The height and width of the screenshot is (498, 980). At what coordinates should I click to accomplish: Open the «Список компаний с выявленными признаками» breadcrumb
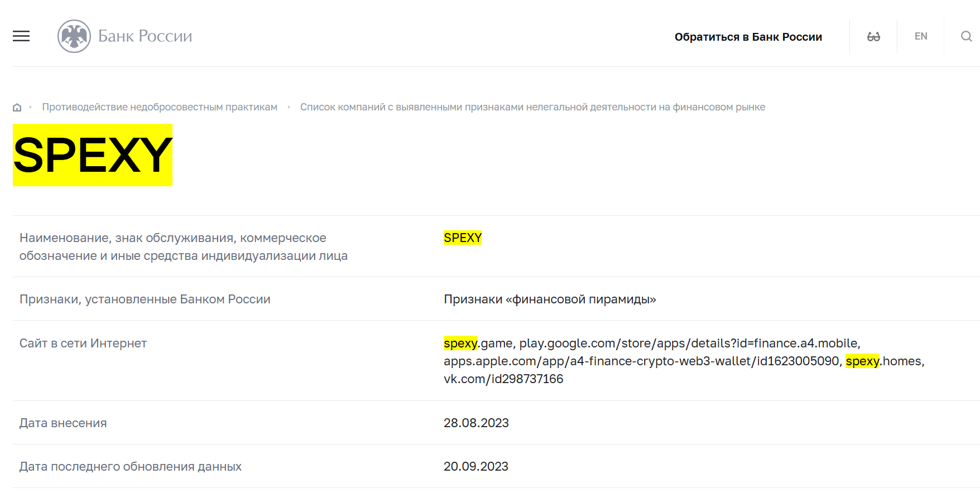(x=532, y=107)
